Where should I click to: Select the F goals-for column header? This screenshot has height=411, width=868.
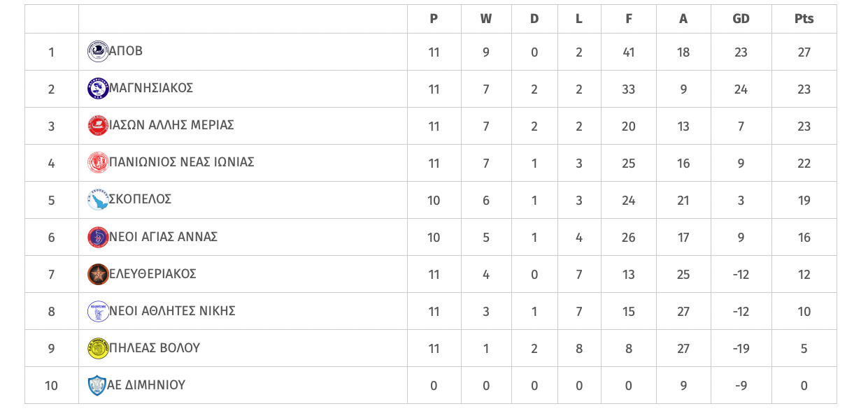pos(629,19)
